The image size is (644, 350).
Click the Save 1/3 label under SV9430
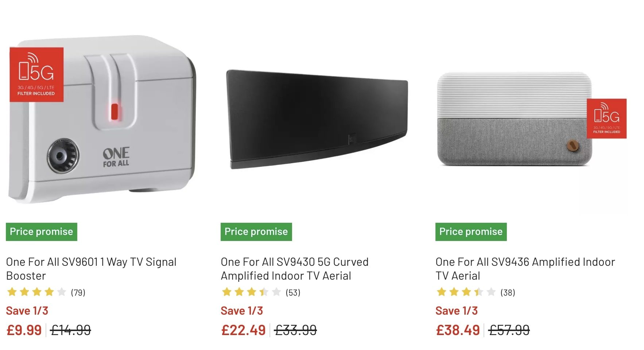242,310
